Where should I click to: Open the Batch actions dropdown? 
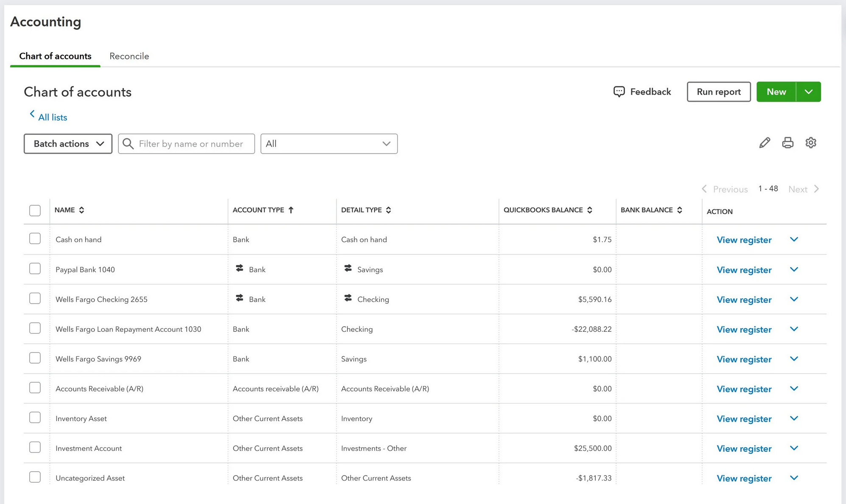(x=68, y=144)
